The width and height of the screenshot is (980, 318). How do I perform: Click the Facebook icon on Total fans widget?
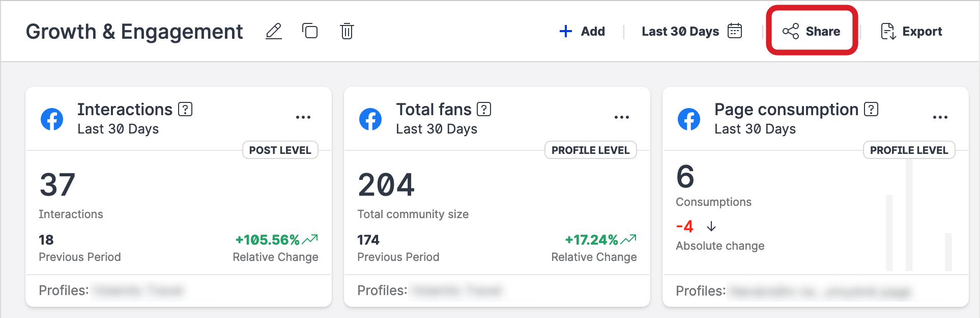pos(370,119)
